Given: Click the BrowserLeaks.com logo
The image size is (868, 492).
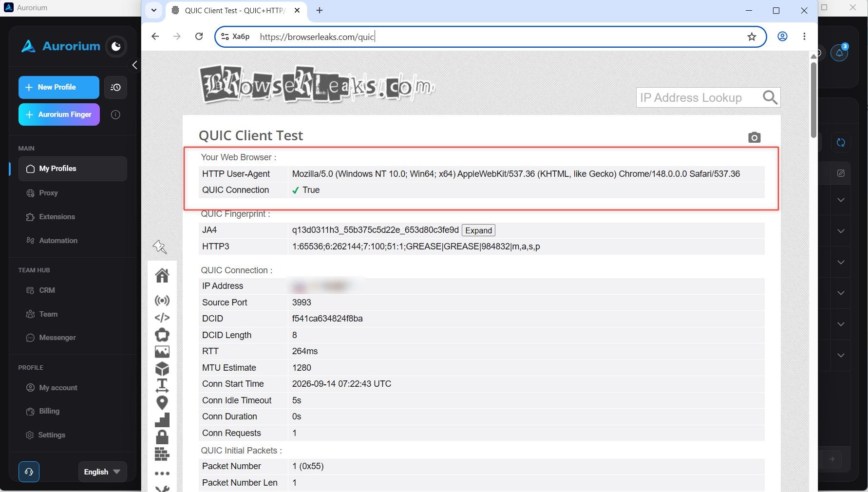Looking at the screenshot, I should pyautogui.click(x=317, y=84).
